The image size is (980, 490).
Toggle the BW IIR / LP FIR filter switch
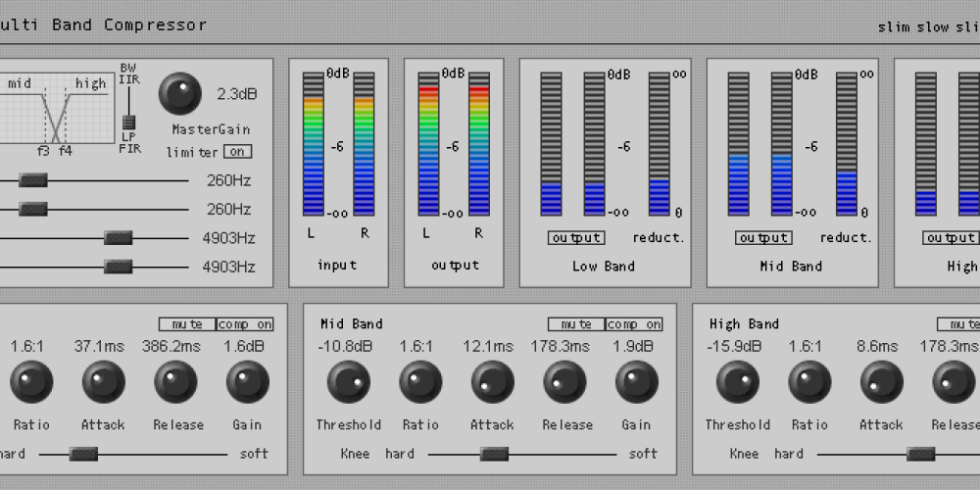point(127,122)
